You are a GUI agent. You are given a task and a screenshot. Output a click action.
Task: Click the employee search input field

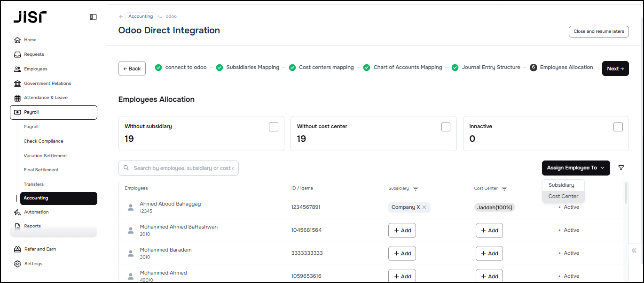(183, 168)
